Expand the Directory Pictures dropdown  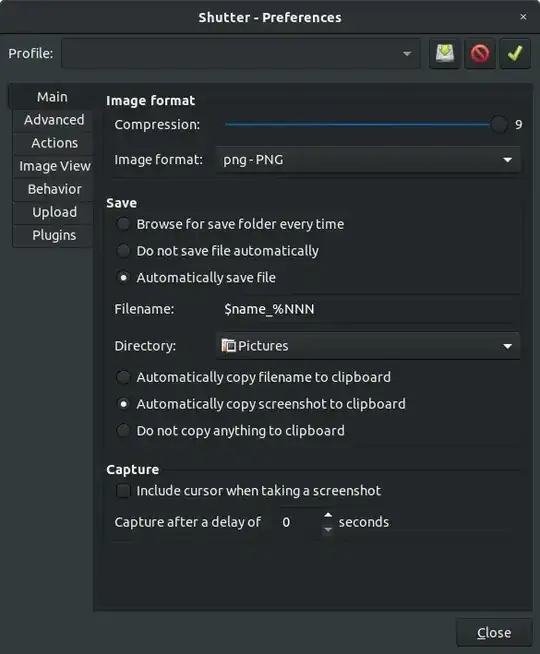pyautogui.click(x=368, y=346)
